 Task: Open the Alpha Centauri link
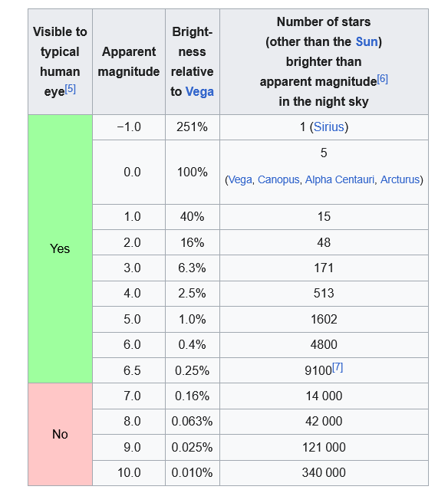pos(340,179)
